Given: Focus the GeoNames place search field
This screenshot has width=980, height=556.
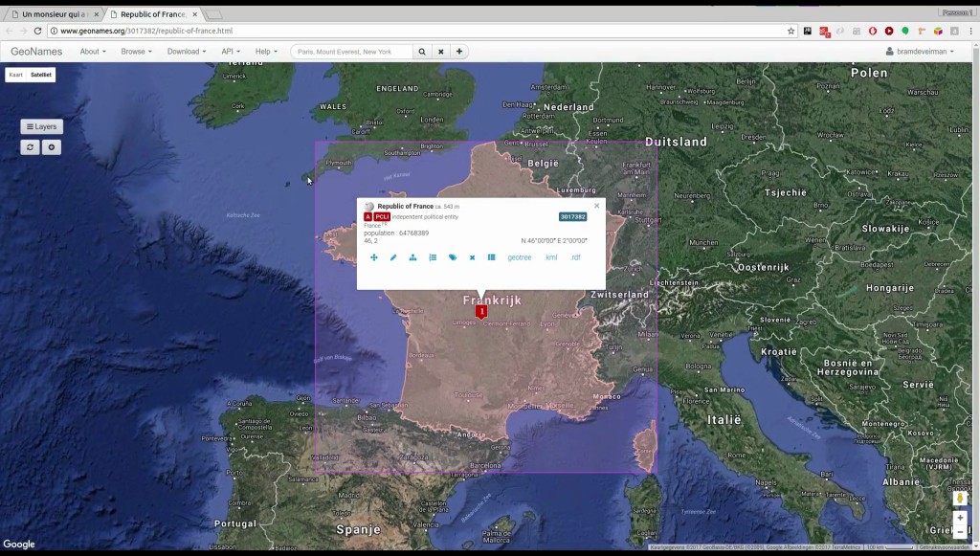Looking at the screenshot, I should click(x=352, y=52).
